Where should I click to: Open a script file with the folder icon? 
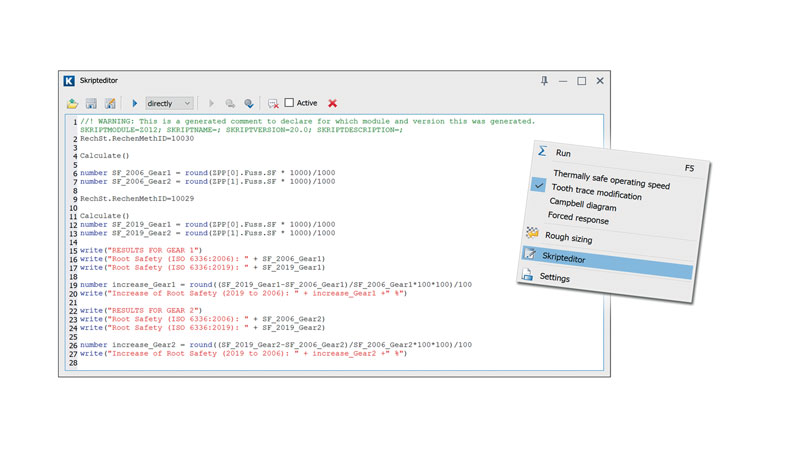[x=72, y=104]
